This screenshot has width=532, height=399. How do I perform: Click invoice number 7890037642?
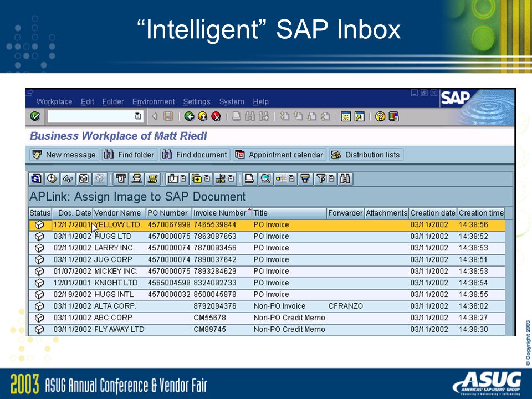[215, 259]
